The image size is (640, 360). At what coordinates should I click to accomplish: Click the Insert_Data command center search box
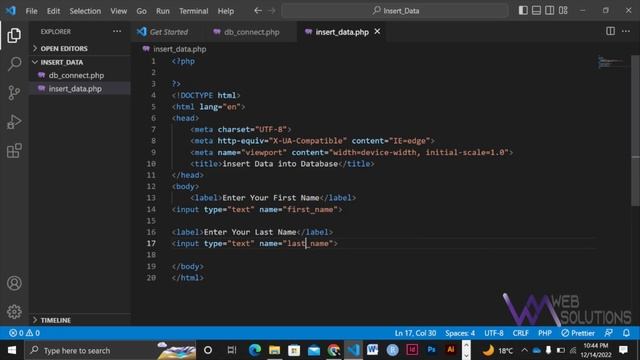click(395, 11)
